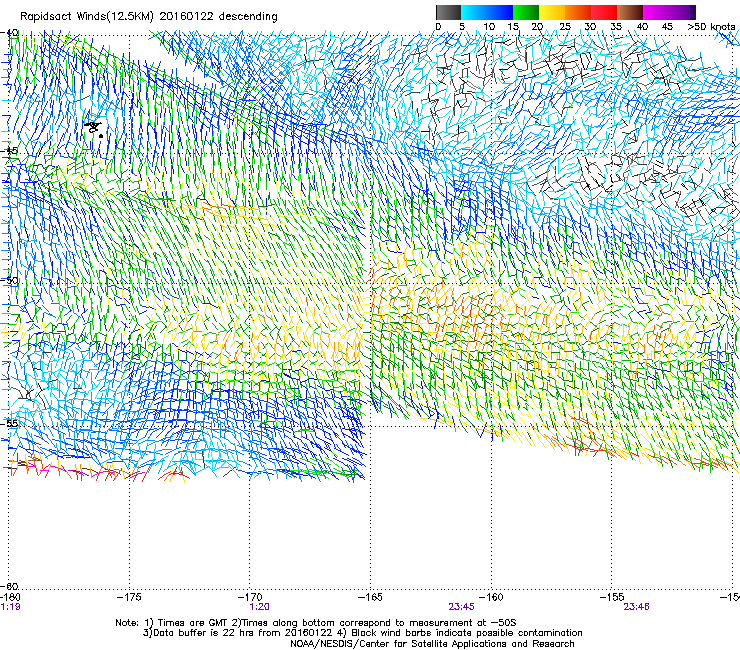The height and width of the screenshot is (650, 740).
Task: Click the 'Times are GMT' note line
Action: pyautogui.click(x=316, y=623)
